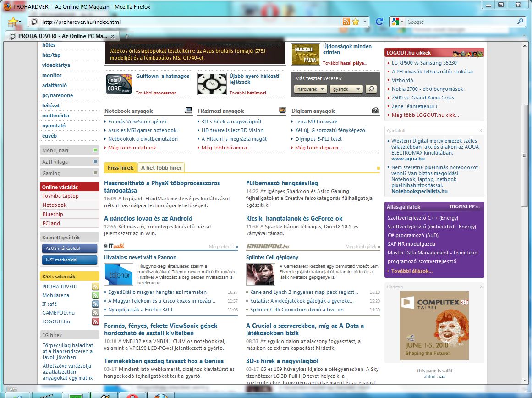The width and height of the screenshot is (532, 398).
Task: Click the scrollbar down arrow
Action: click(525, 381)
